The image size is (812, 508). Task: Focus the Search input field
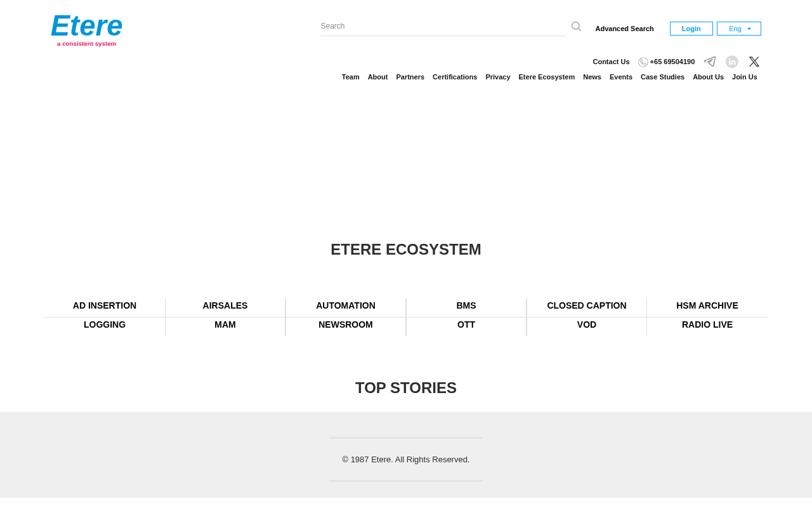[x=443, y=26]
